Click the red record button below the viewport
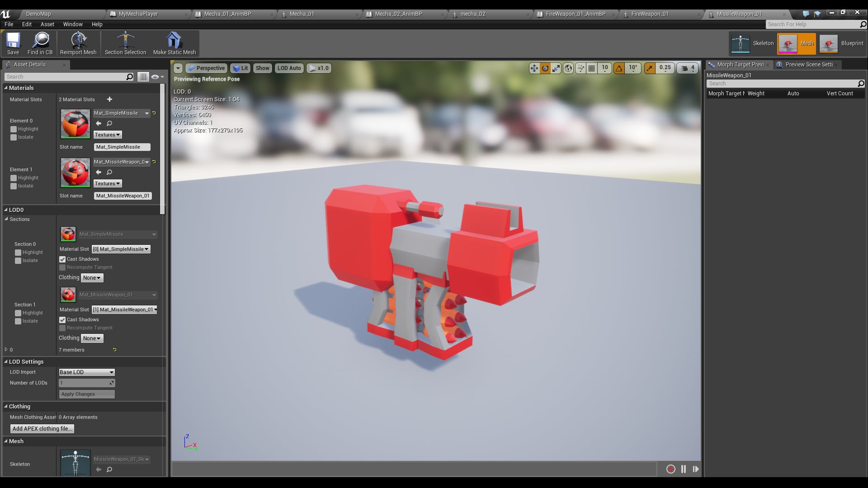868x488 pixels. click(670, 469)
